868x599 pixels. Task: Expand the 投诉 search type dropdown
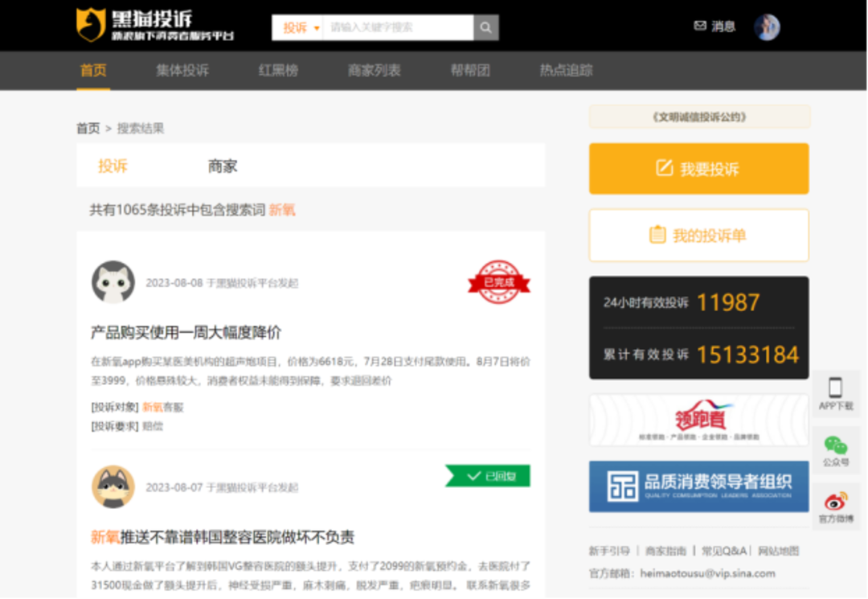click(x=298, y=27)
